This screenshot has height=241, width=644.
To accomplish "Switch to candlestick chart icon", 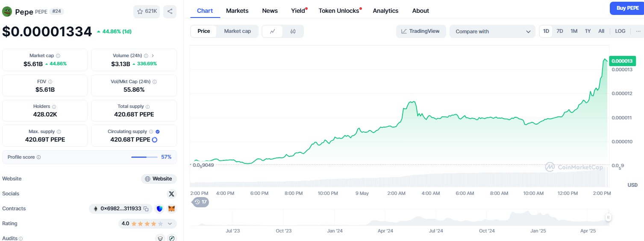I will coord(293,31).
